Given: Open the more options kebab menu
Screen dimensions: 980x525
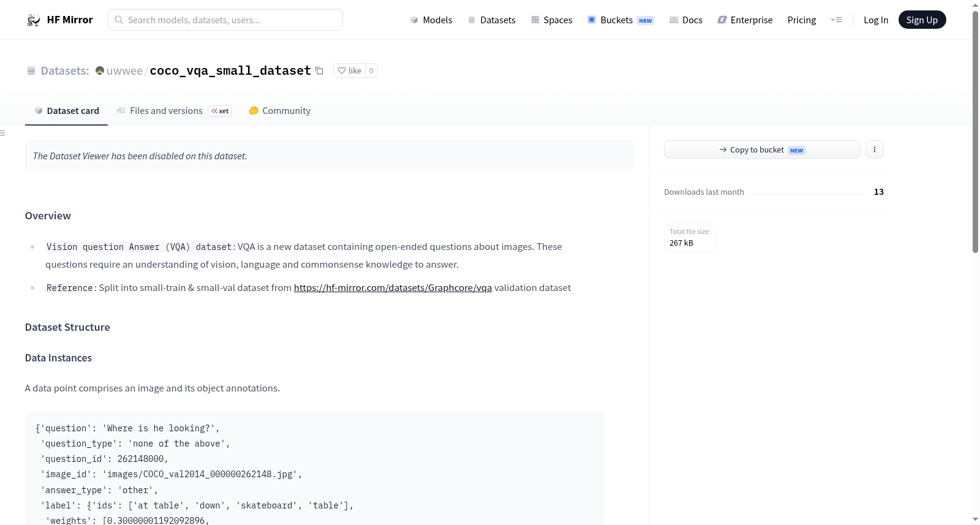Looking at the screenshot, I should pyautogui.click(x=875, y=149).
